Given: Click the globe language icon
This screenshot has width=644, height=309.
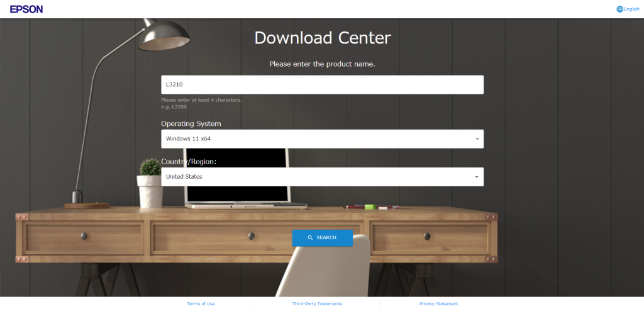Looking at the screenshot, I should tap(619, 9).
